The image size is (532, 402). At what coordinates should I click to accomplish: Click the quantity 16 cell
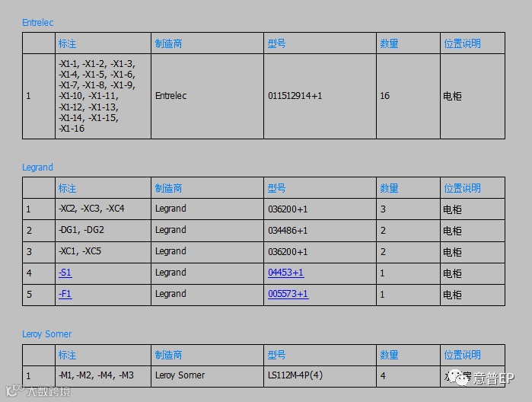tap(408, 96)
